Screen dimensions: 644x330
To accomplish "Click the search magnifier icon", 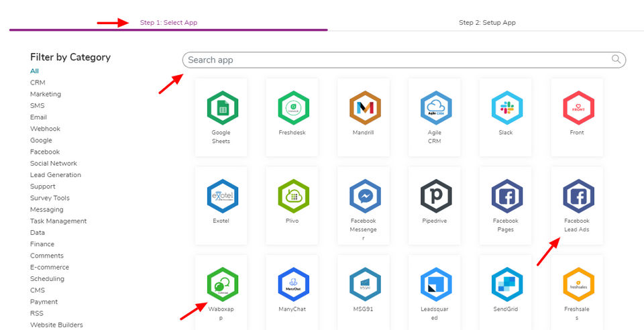I will point(616,59).
